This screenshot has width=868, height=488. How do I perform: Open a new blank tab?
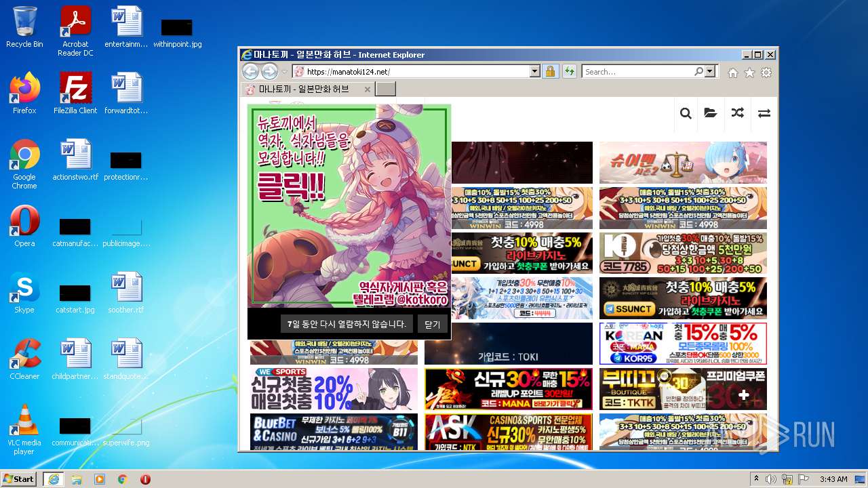point(385,89)
